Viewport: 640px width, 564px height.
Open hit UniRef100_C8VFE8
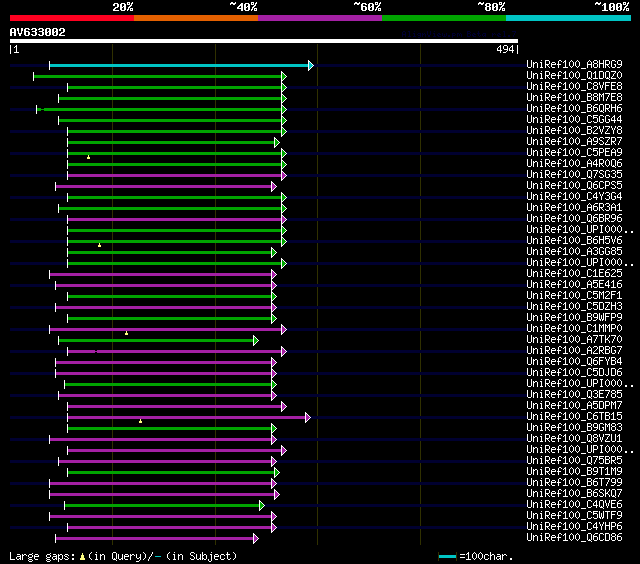pos(574,87)
